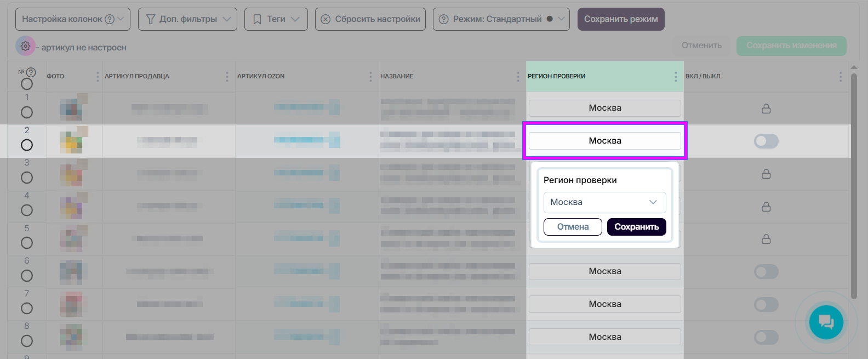The height and width of the screenshot is (359, 868).
Task: Open the Настройка колонок dropdown
Action: point(73,19)
